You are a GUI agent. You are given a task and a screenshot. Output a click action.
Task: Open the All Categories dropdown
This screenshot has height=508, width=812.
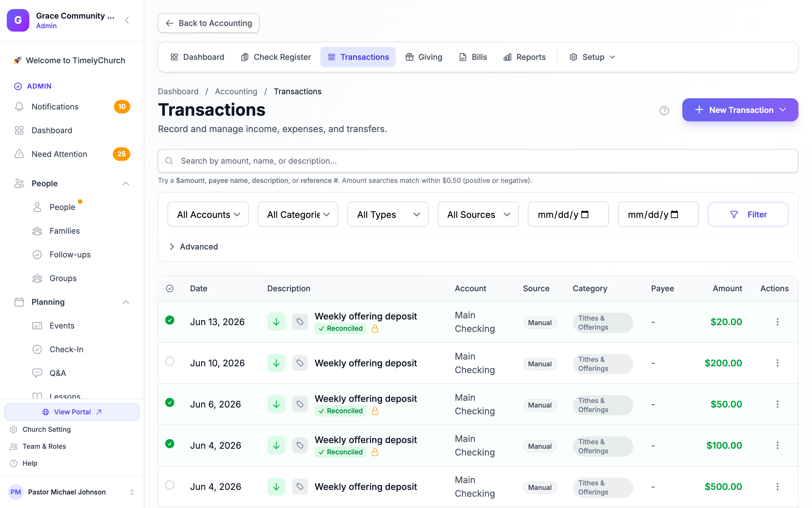coord(298,214)
